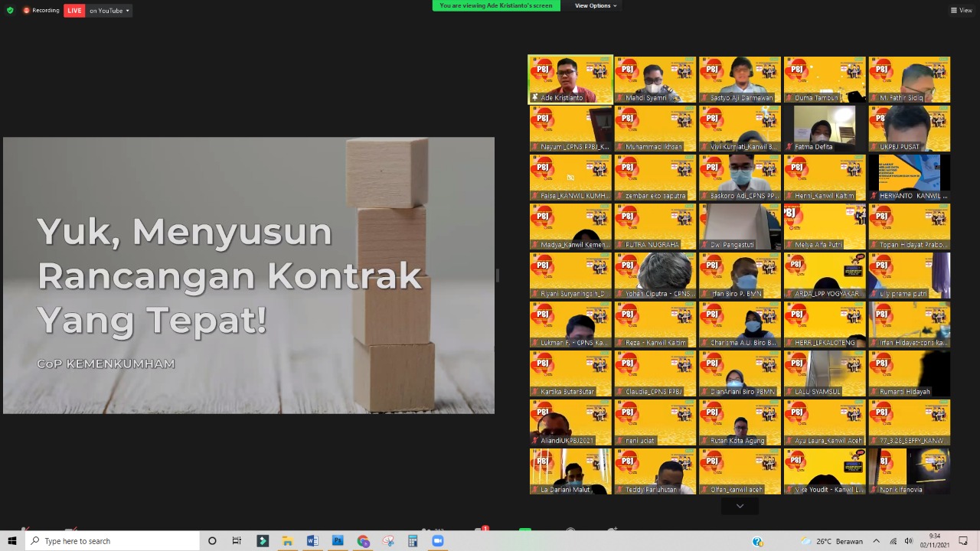Open the volume control in system tray
The height and width of the screenshot is (551, 980).
pyautogui.click(x=909, y=541)
